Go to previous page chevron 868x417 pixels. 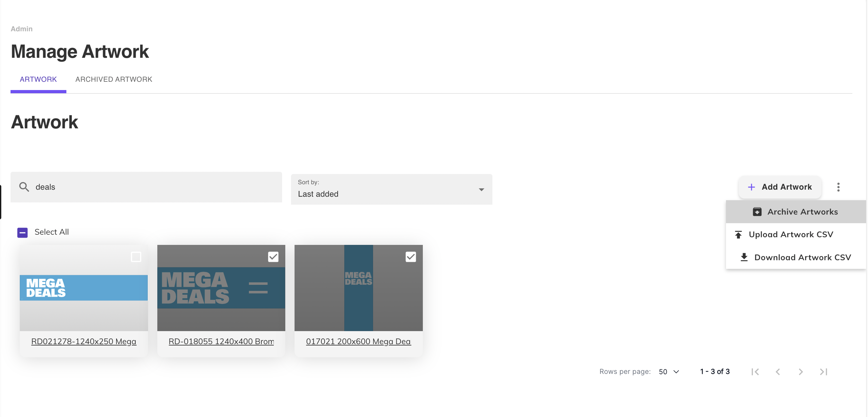click(x=778, y=371)
